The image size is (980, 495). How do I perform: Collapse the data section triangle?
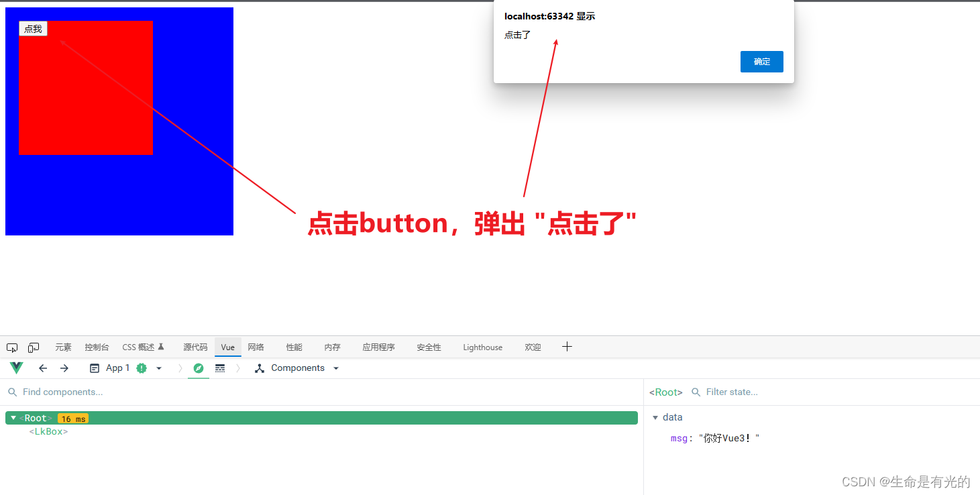[x=655, y=418]
